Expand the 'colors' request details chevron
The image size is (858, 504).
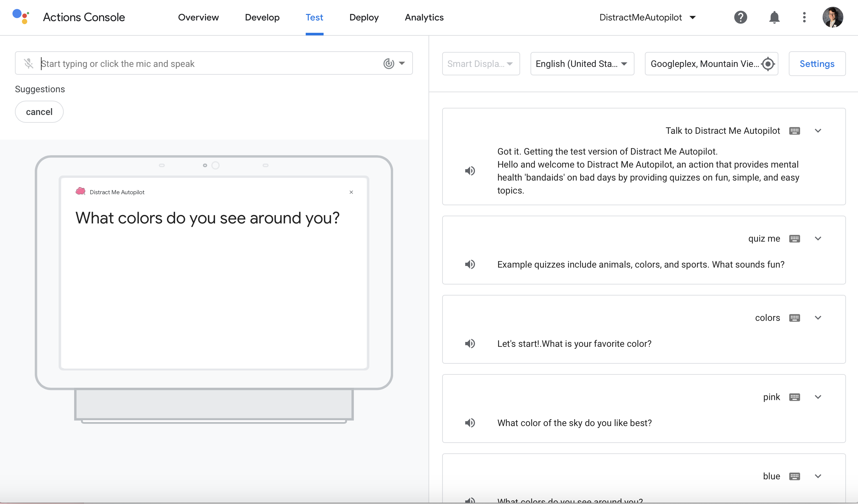[x=818, y=318]
